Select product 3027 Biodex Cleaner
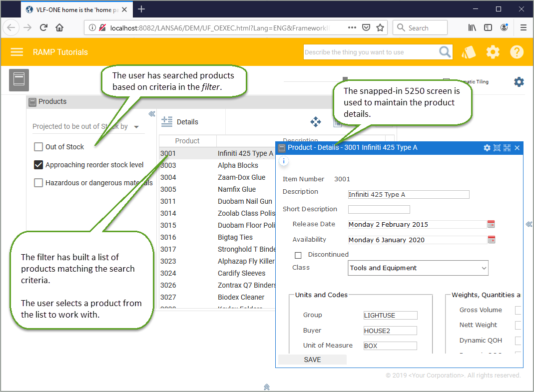Image resolution: width=534 pixels, height=392 pixels. [x=217, y=297]
